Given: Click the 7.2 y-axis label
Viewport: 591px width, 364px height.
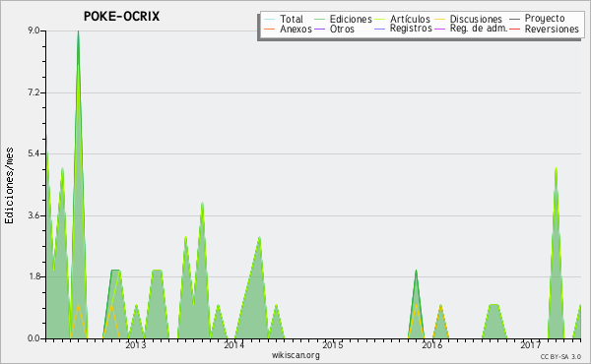Looking at the screenshot, I should (x=33, y=92).
